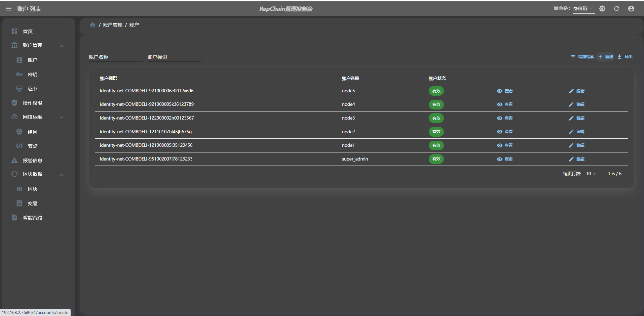Screen dimensions: 644x316
Task: Collapse the 区块数据 section chevron
Action: pos(62,175)
